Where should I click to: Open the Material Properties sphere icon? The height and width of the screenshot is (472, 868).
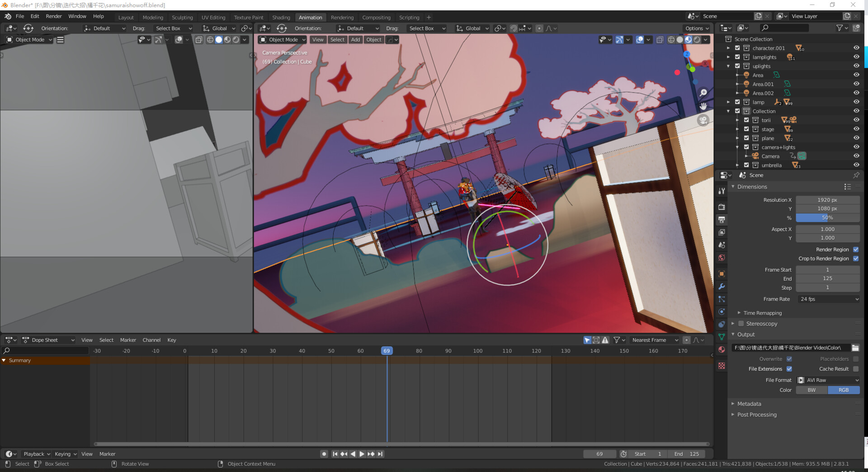[x=722, y=349]
